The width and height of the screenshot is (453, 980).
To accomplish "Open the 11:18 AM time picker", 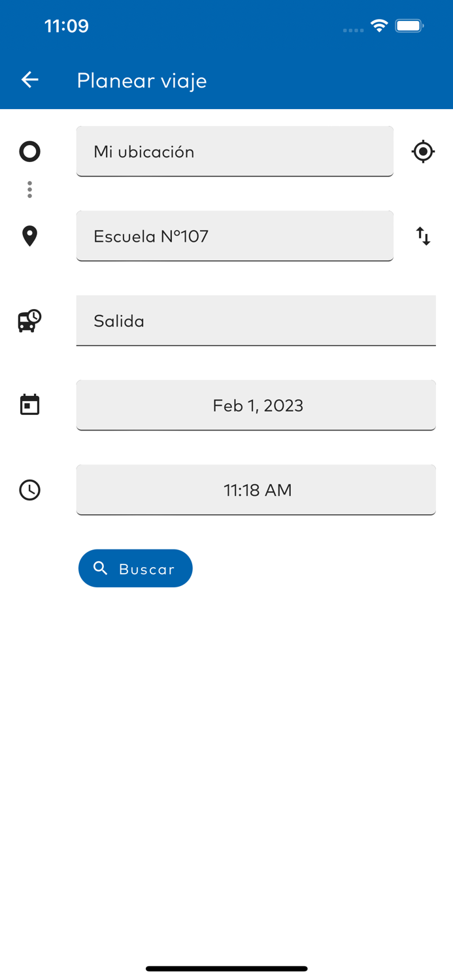I will click(256, 490).
